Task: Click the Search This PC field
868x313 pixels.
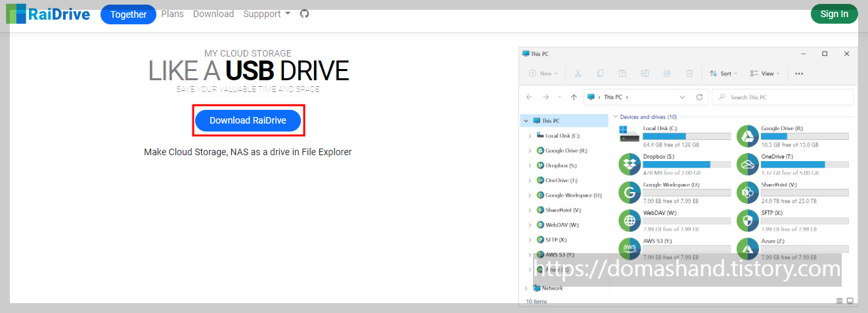Action: [x=783, y=97]
